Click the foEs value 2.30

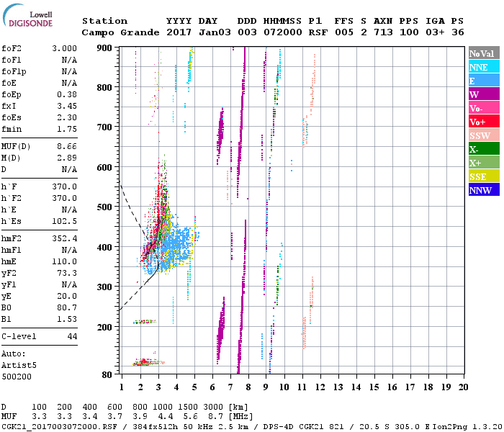click(67, 117)
